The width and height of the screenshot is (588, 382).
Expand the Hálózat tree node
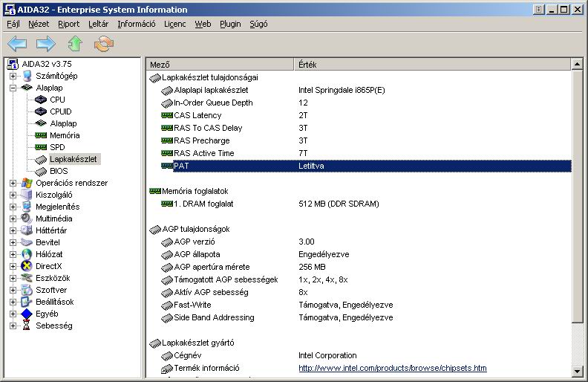(13, 254)
